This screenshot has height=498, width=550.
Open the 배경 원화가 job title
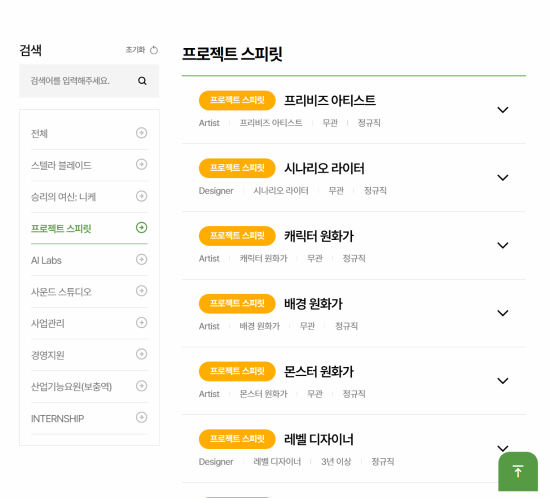[x=313, y=304]
